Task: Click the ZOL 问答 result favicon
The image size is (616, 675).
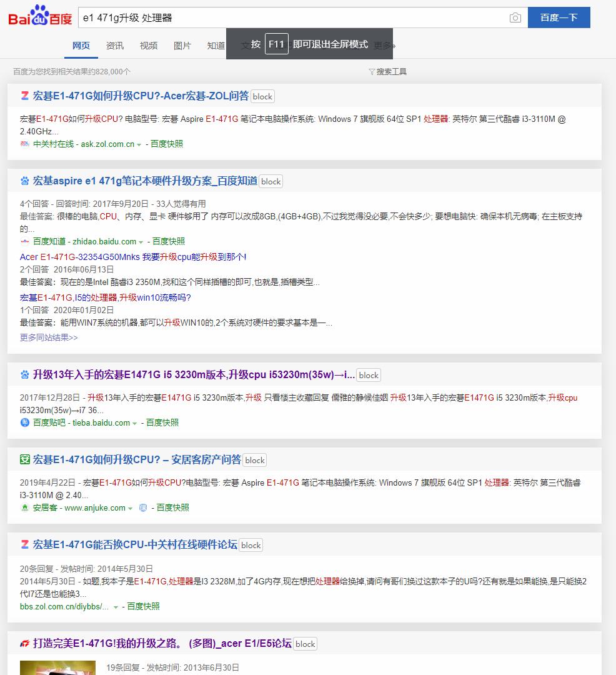Action: [24, 96]
